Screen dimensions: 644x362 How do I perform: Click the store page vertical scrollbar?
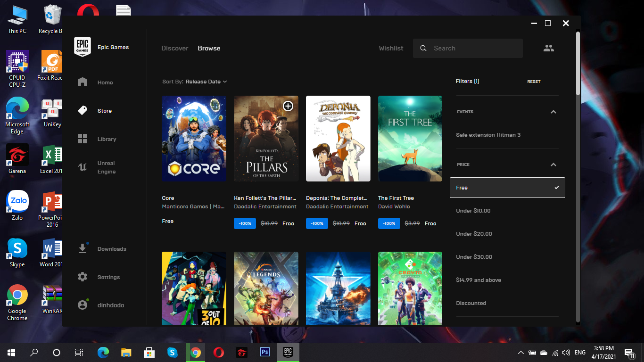578,63
